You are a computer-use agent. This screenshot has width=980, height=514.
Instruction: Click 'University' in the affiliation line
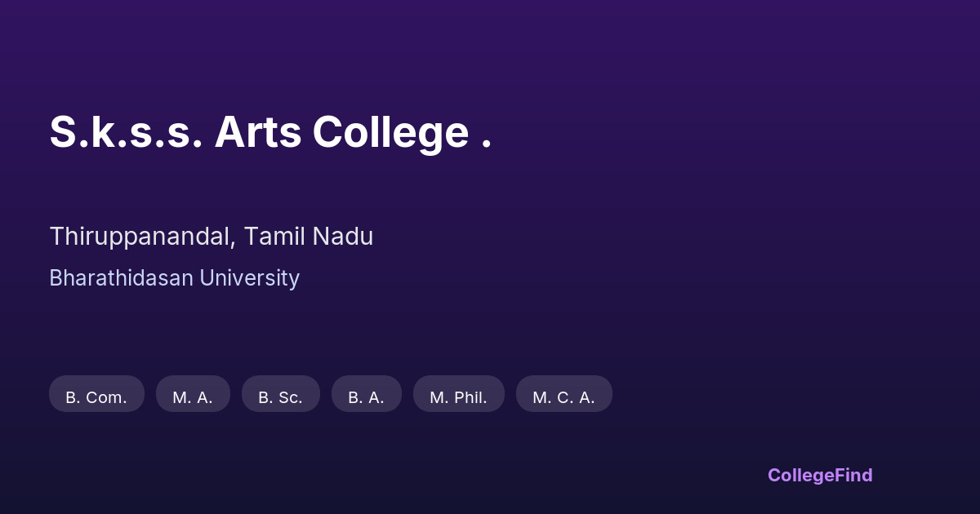click(x=249, y=278)
